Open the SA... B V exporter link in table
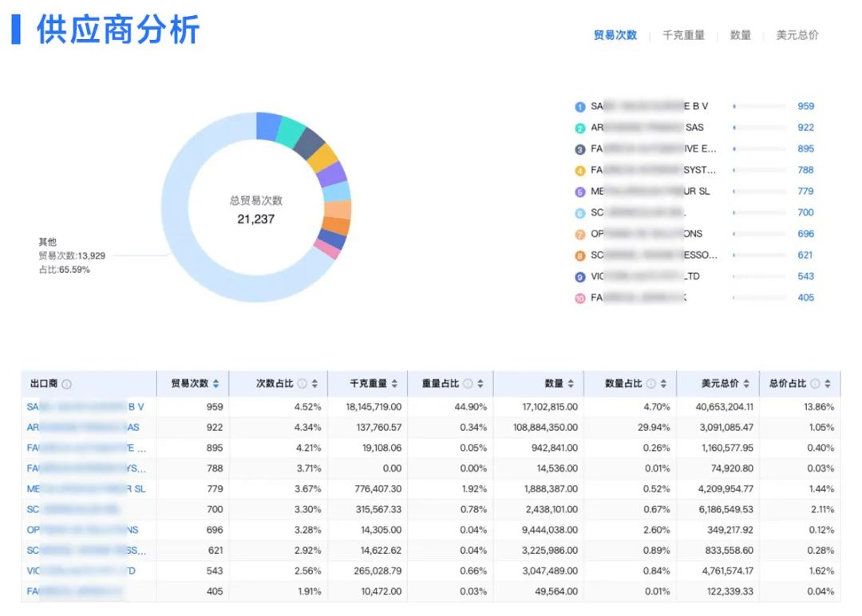 pyautogui.click(x=85, y=407)
